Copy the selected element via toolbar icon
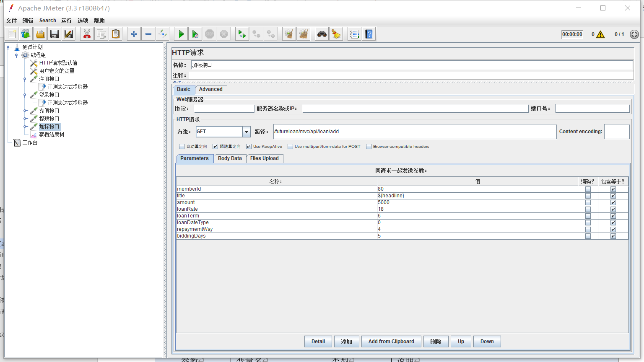The width and height of the screenshot is (644, 362). click(x=101, y=34)
